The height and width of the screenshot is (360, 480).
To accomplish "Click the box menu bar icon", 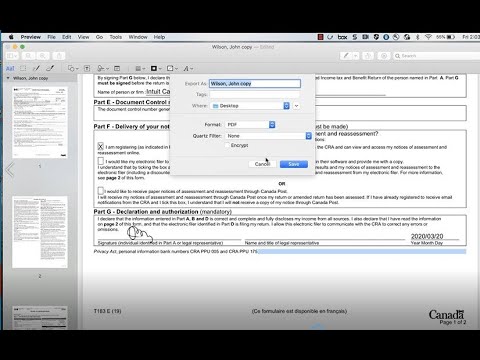I will click(x=342, y=37).
